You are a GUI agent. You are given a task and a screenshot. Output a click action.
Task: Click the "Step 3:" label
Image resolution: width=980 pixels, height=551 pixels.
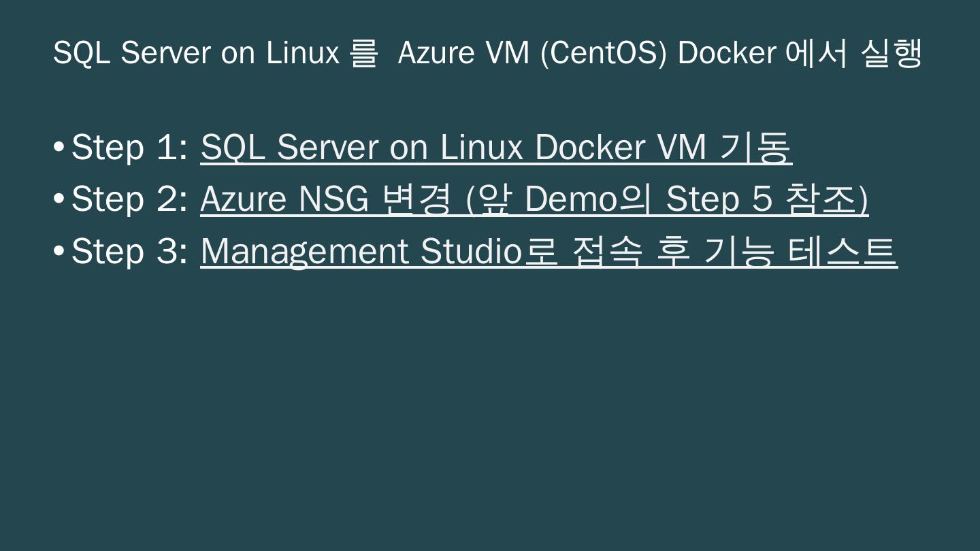click(129, 251)
